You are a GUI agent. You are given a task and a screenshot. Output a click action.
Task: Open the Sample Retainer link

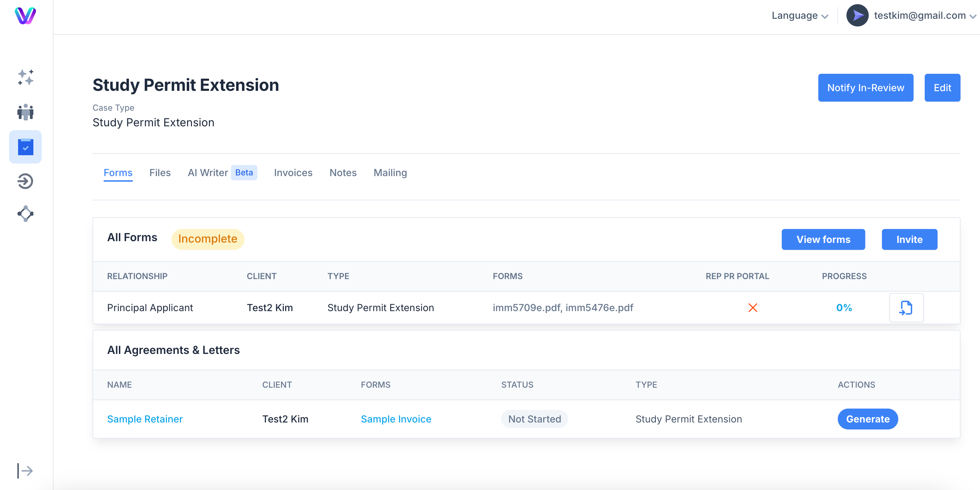145,419
